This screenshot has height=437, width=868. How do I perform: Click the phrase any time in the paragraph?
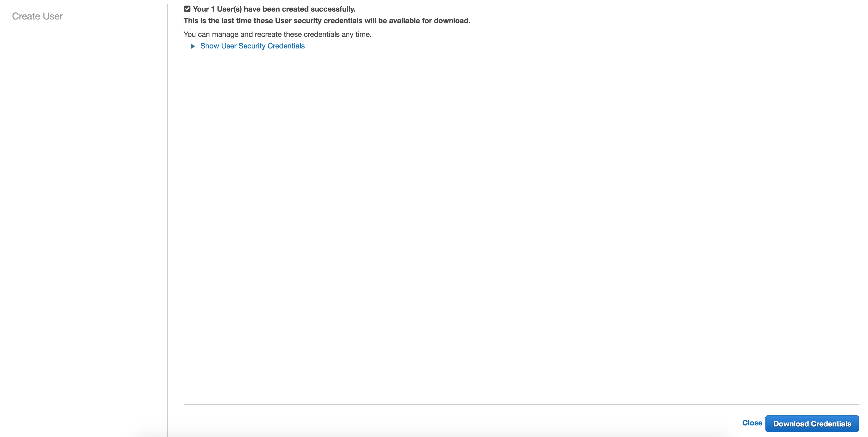356,34
